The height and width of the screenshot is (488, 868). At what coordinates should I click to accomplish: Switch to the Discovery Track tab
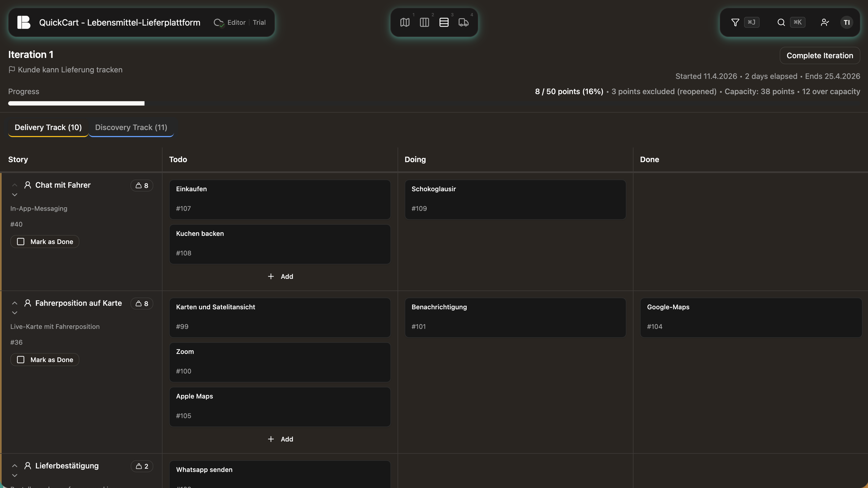pyautogui.click(x=131, y=127)
